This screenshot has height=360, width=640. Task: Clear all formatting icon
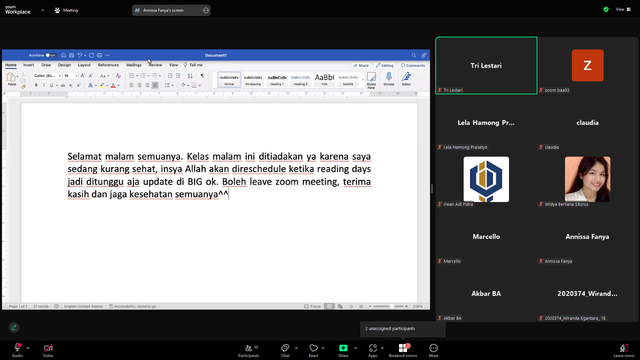tap(118, 76)
